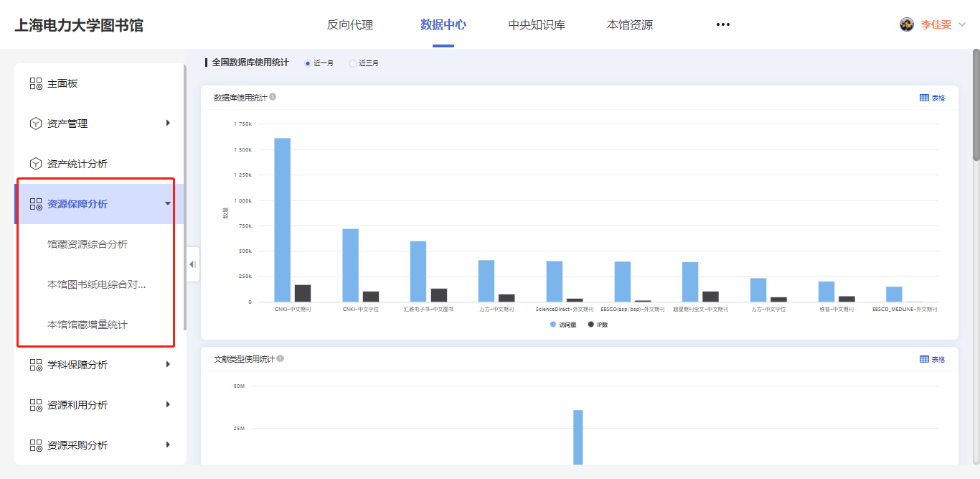Open 表格 view for 数据库使用统计
The image size is (980, 479).
(932, 98)
